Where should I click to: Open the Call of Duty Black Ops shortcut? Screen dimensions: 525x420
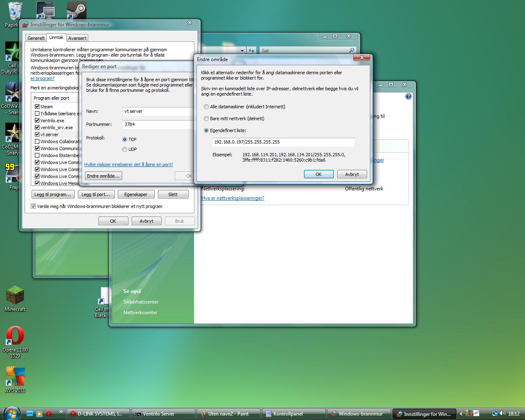tap(103, 303)
